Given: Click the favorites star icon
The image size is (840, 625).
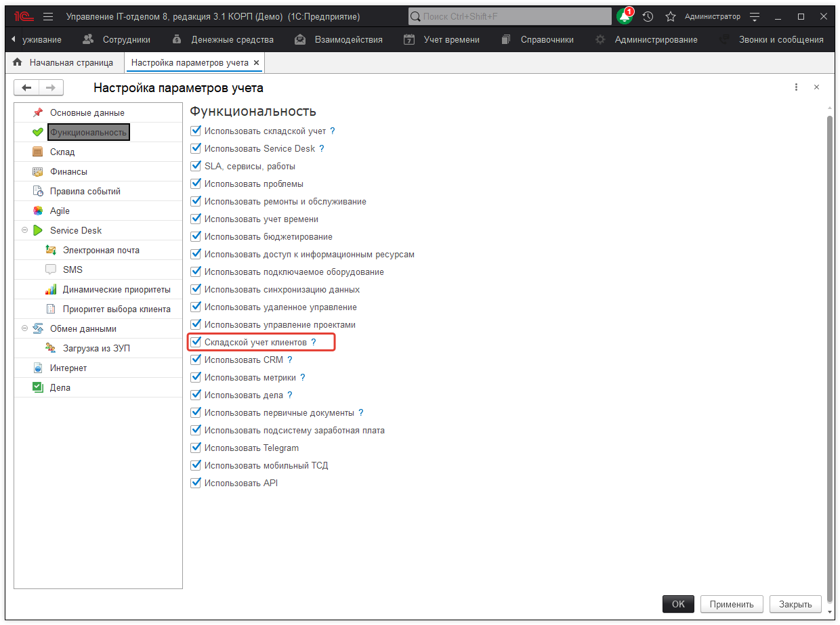Looking at the screenshot, I should point(670,16).
